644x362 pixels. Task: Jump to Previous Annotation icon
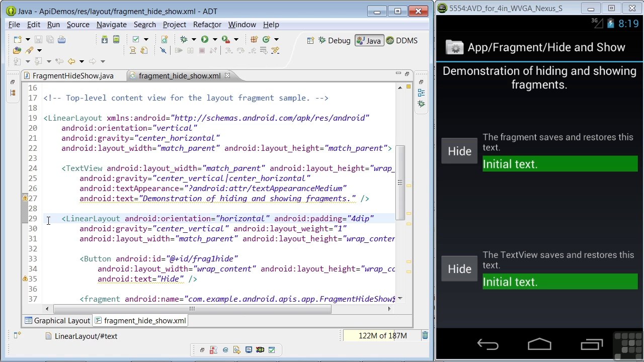[x=38, y=61]
